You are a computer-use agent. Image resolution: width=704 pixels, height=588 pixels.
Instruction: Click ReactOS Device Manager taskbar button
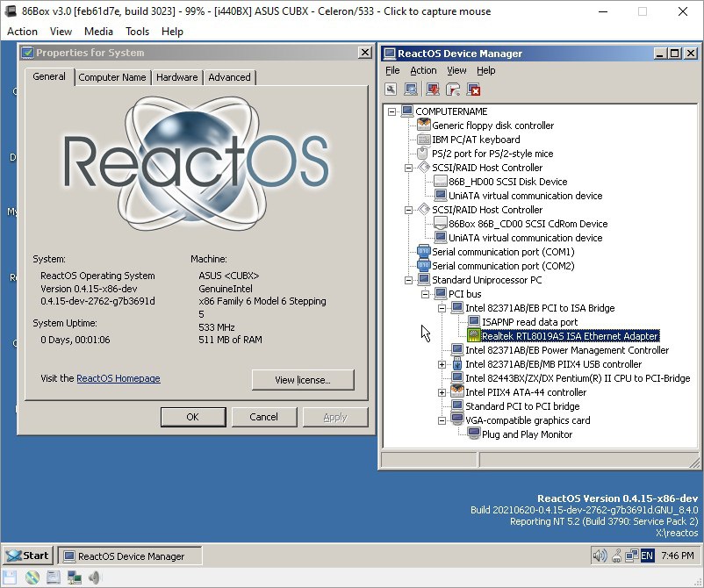point(129,556)
